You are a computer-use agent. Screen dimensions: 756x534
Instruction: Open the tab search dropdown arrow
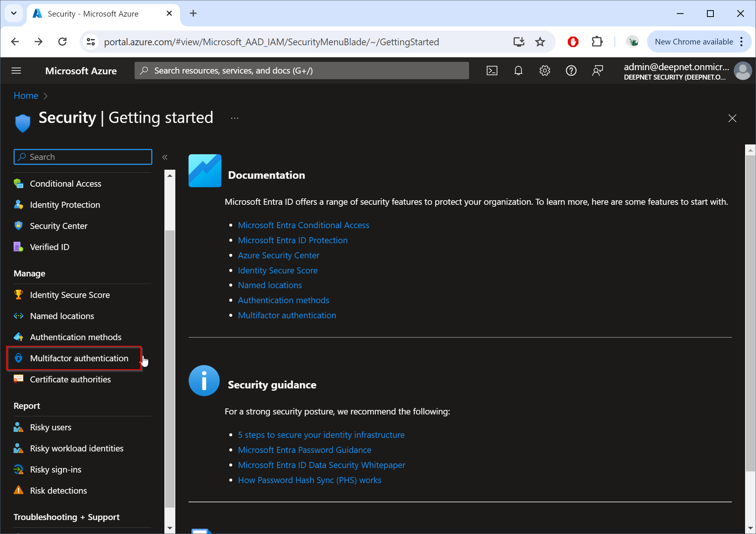pyautogui.click(x=14, y=14)
